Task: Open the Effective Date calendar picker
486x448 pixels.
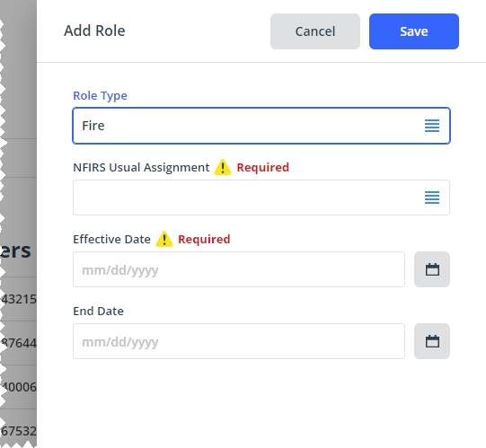Action: pos(432,269)
